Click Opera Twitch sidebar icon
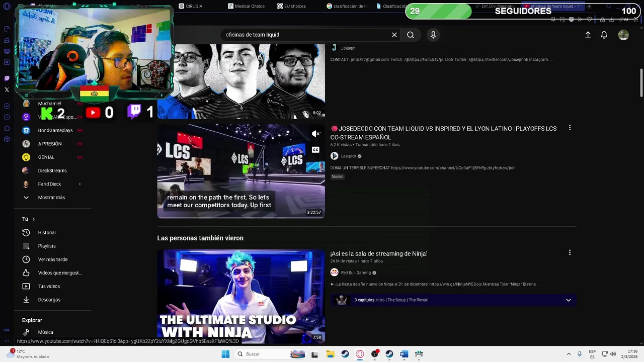This screenshot has height=362, width=644. tap(7, 78)
